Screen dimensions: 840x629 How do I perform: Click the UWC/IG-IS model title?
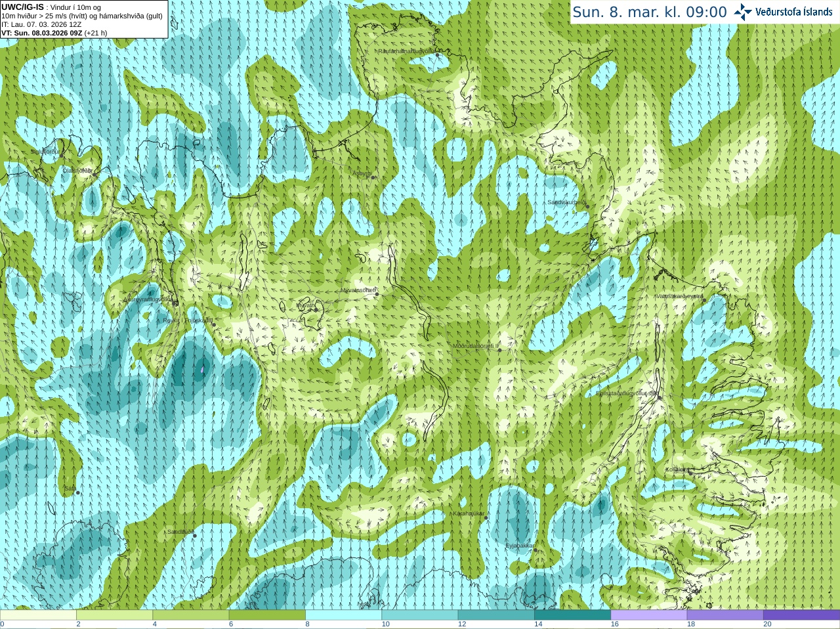click(x=22, y=7)
